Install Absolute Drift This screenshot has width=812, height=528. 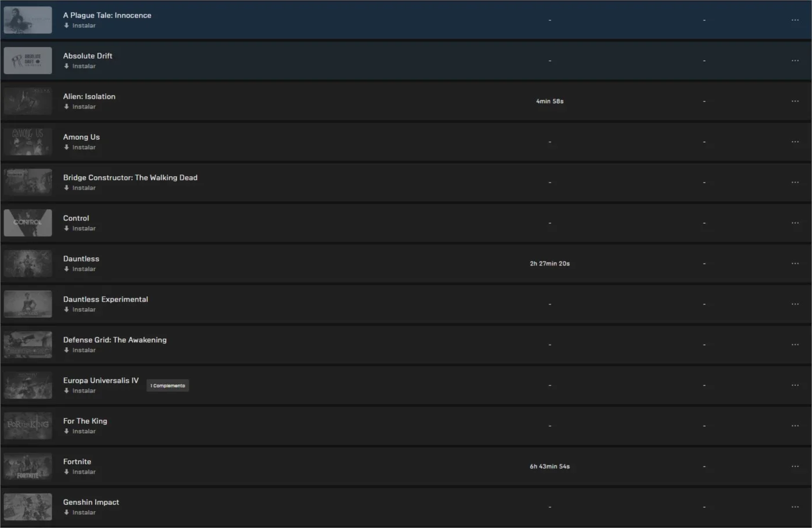point(80,66)
